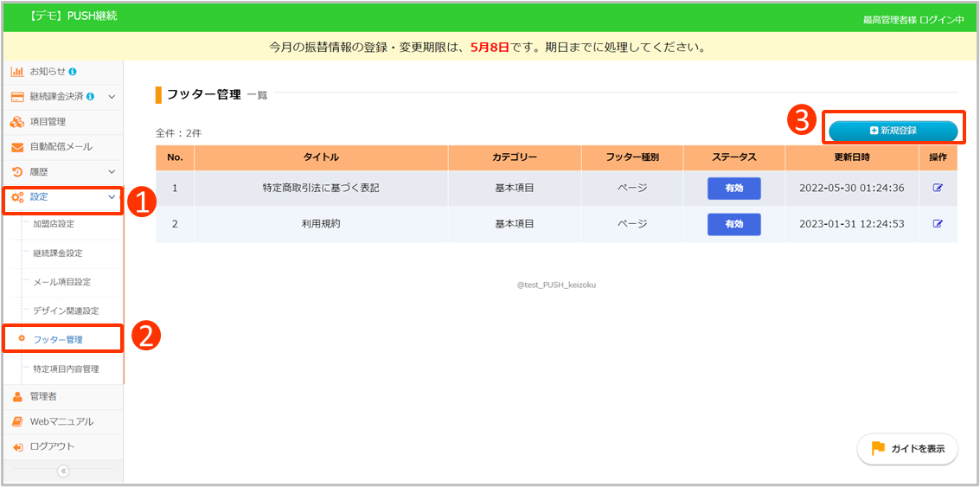Click the edit icon for row 1

938,189
